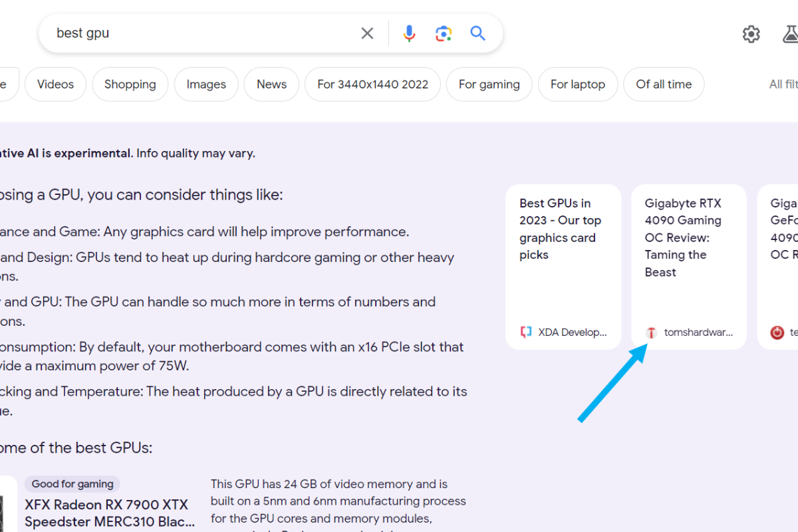This screenshot has width=798, height=532.
Task: Click the XDA Developers favicon
Action: pos(526,332)
